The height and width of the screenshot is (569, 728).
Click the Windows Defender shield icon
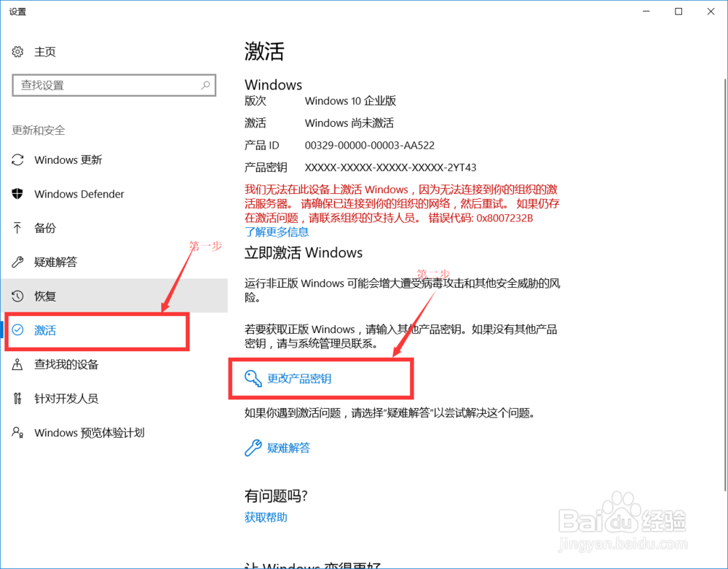tap(18, 194)
